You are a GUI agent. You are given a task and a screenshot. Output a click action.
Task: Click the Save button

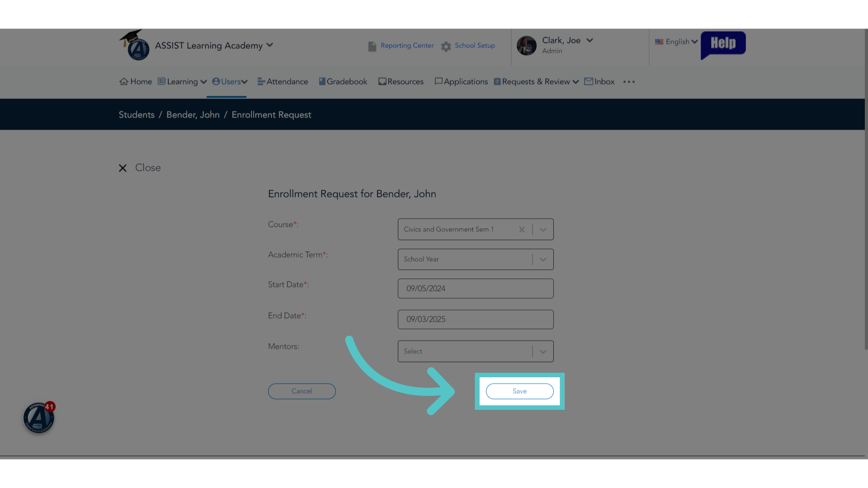coord(520,391)
